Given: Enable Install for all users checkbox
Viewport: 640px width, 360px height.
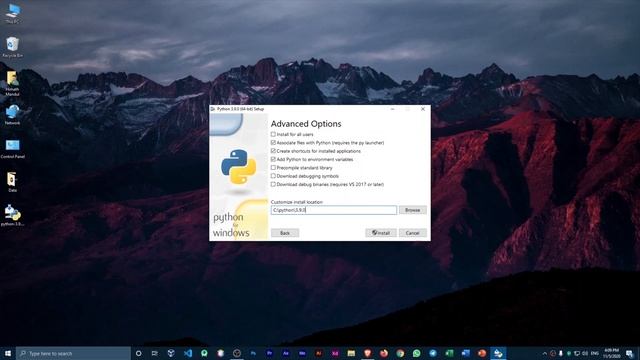Looking at the screenshot, I should pos(273,134).
